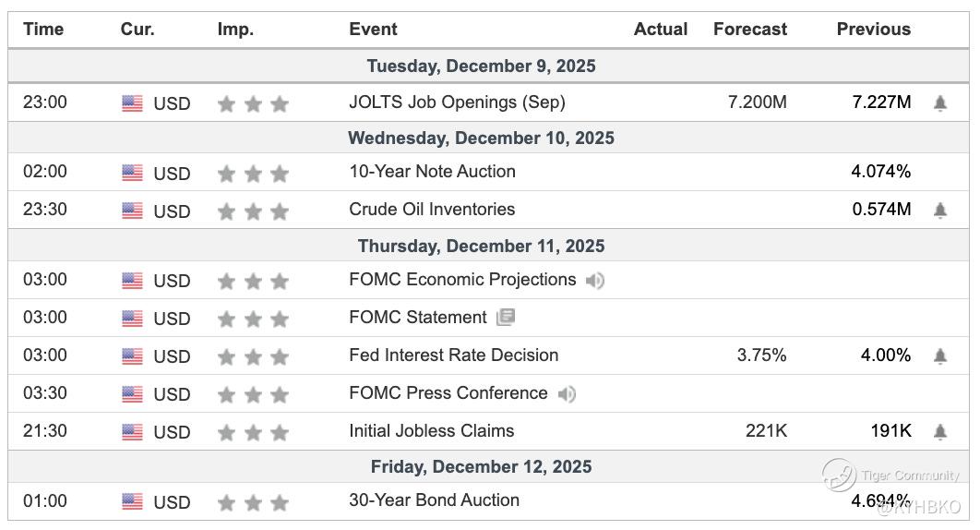This screenshot has width=980, height=530.
Task: Click the Time column header
Action: 43,30
